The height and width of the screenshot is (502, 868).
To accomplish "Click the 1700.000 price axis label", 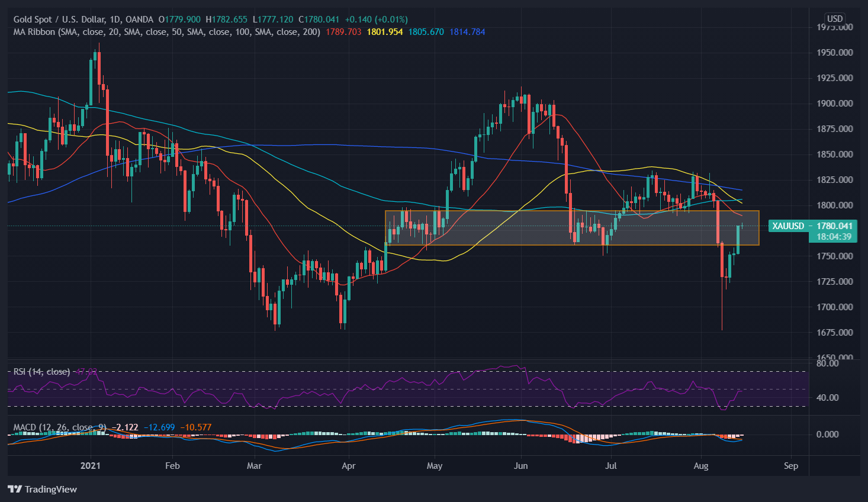I will pos(835,307).
